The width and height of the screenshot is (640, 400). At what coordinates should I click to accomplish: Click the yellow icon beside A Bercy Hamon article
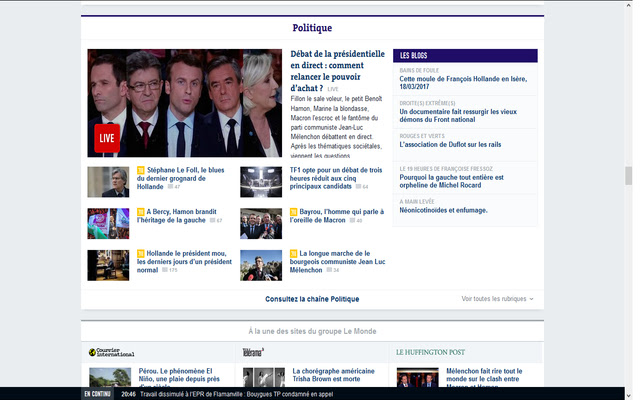[x=139, y=212]
